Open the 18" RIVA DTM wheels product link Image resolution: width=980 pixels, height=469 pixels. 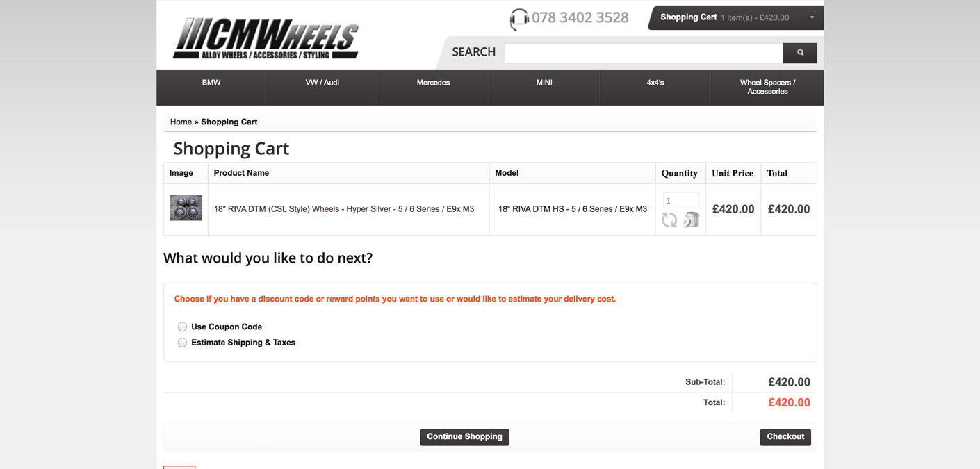(344, 209)
